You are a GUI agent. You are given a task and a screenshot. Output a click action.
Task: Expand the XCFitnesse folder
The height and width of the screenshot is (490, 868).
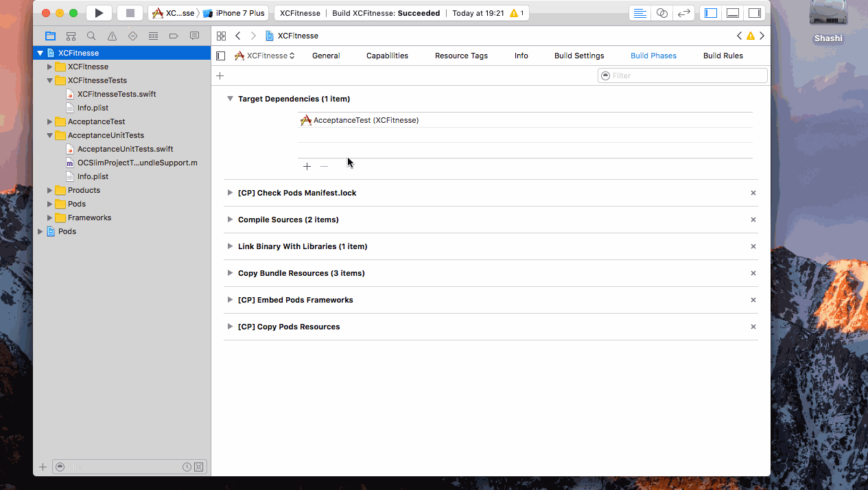pyautogui.click(x=49, y=67)
